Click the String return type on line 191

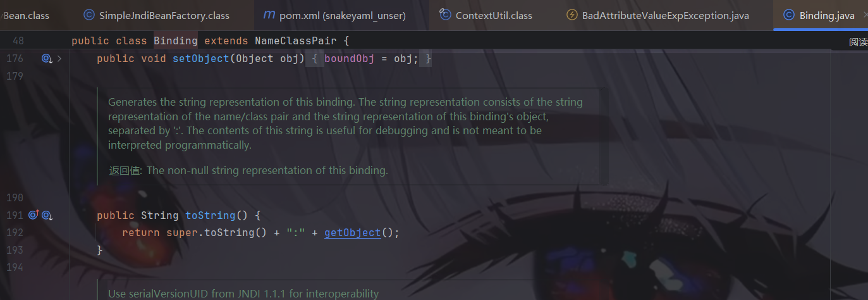coord(160,215)
